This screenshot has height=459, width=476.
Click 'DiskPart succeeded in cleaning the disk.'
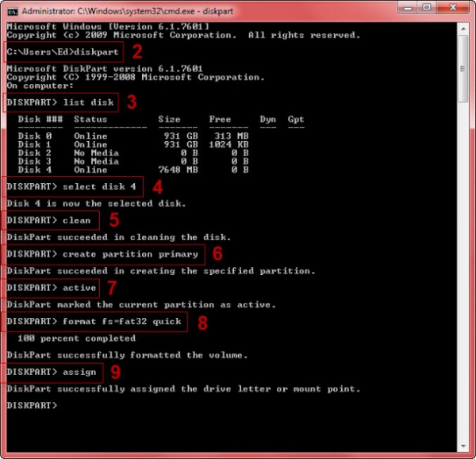click(x=119, y=237)
